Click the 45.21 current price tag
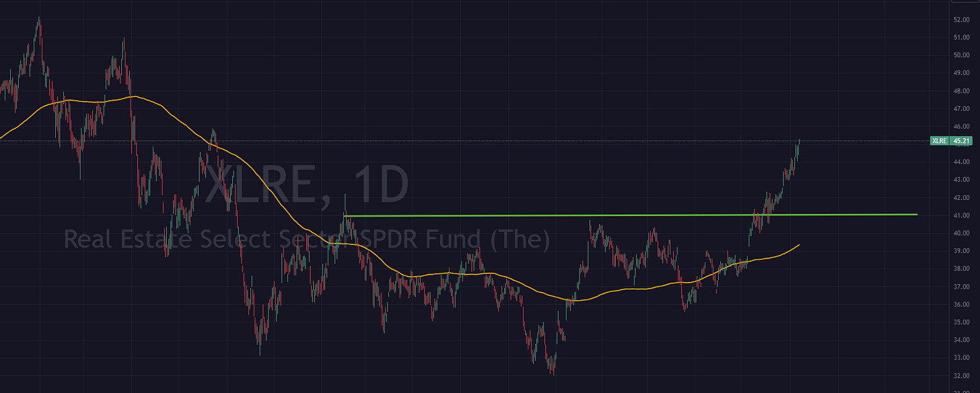The height and width of the screenshot is (393, 980). click(x=960, y=141)
